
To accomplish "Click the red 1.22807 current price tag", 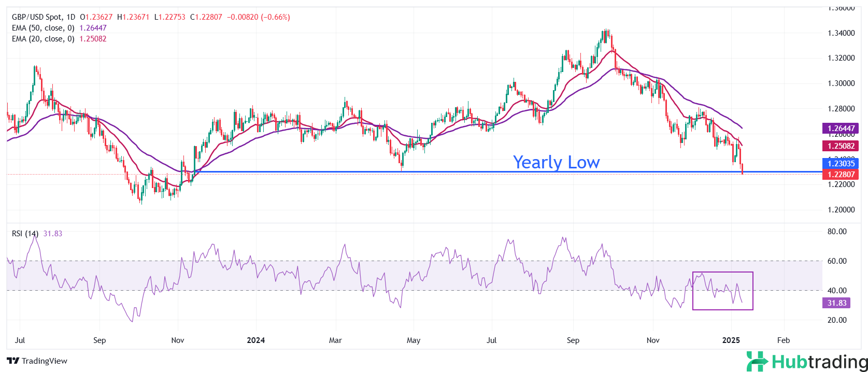I will tap(841, 175).
